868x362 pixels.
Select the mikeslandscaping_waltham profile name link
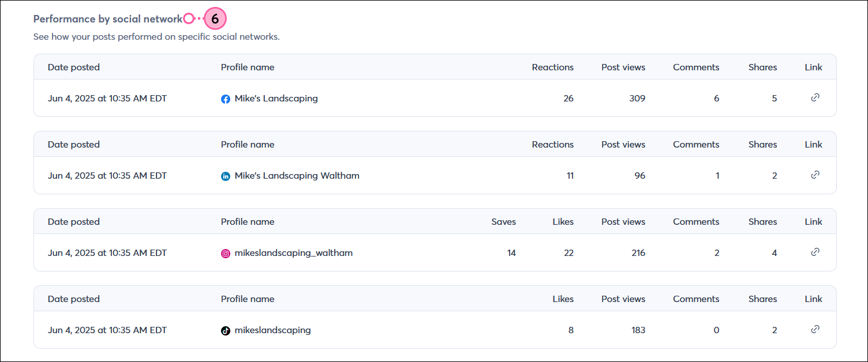[x=293, y=252]
